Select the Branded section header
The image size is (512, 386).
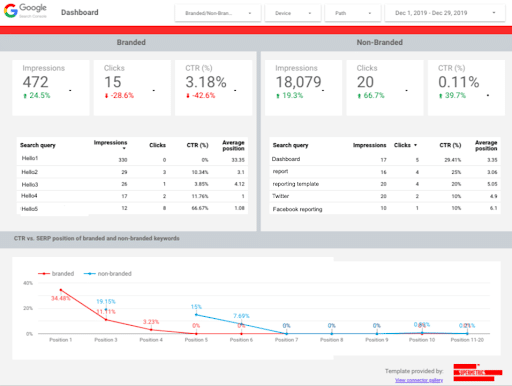pyautogui.click(x=131, y=42)
